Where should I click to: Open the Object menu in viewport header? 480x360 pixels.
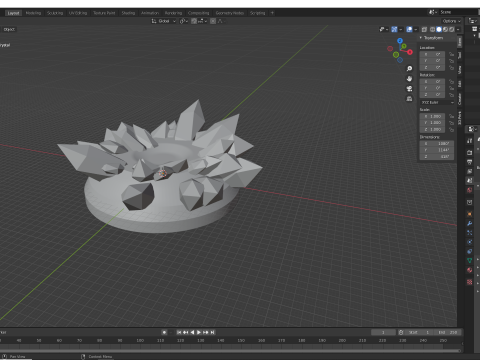9,29
